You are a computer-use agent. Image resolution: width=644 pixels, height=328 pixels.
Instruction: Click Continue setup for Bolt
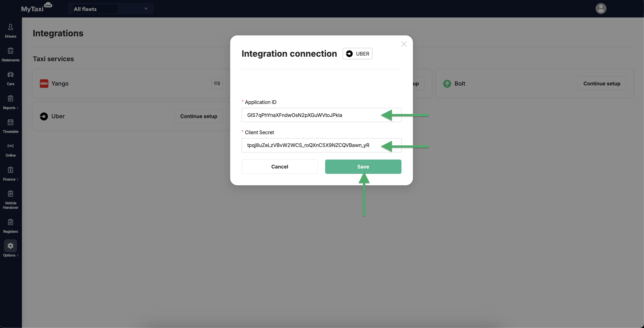[602, 83]
